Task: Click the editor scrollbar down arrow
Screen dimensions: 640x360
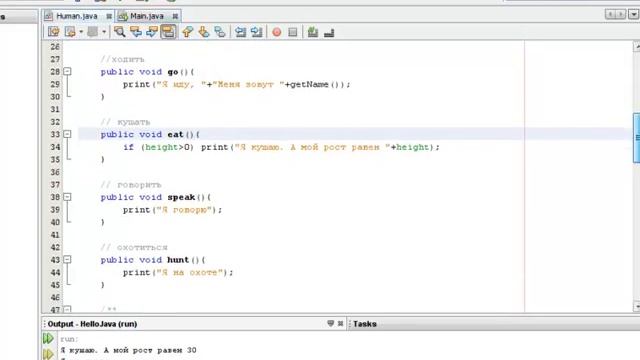Action: coord(636,307)
